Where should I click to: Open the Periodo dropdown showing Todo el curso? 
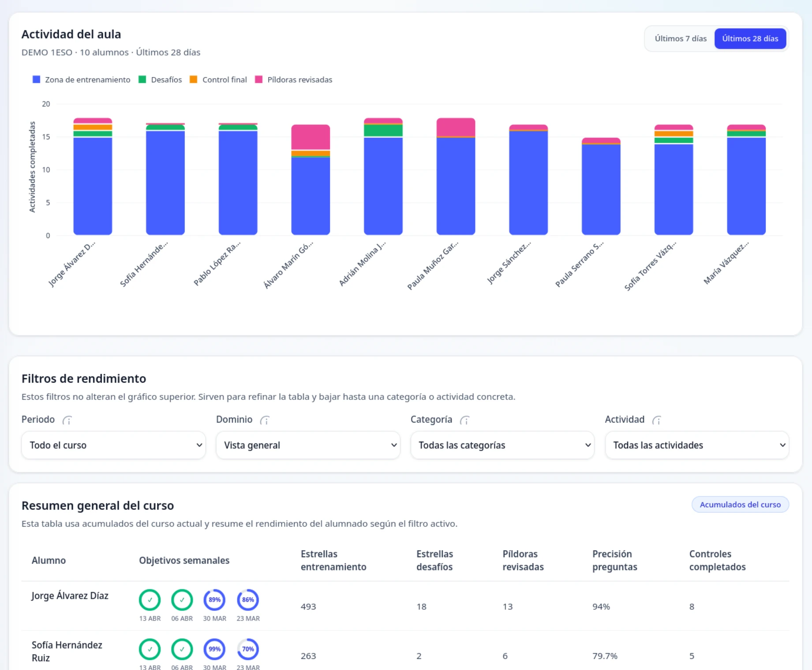113,445
